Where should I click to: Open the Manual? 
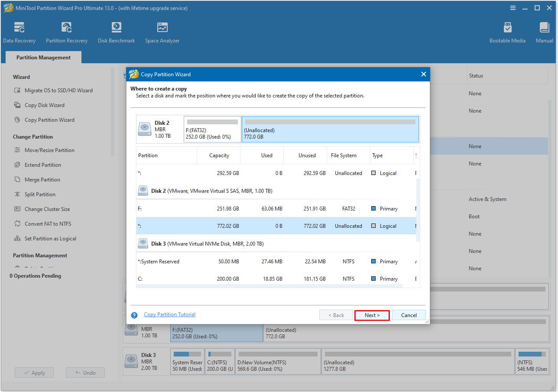tap(544, 31)
